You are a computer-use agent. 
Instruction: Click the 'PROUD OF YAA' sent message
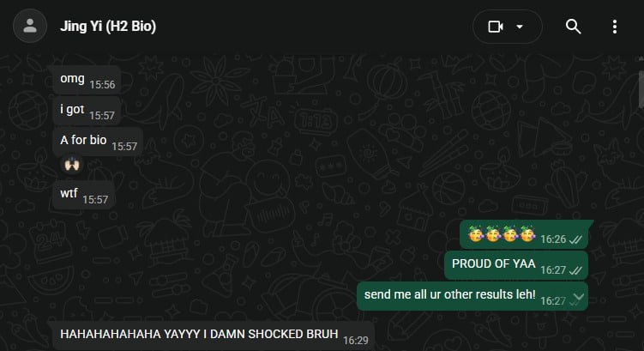pos(516,265)
